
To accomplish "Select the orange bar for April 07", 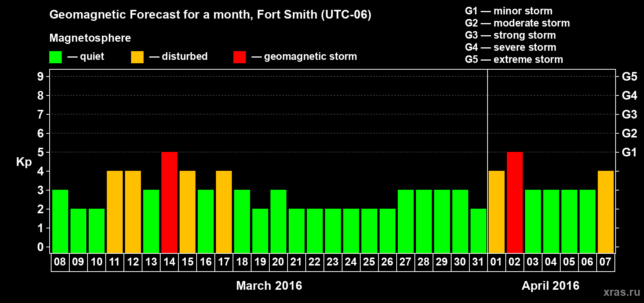I will pos(606,212).
